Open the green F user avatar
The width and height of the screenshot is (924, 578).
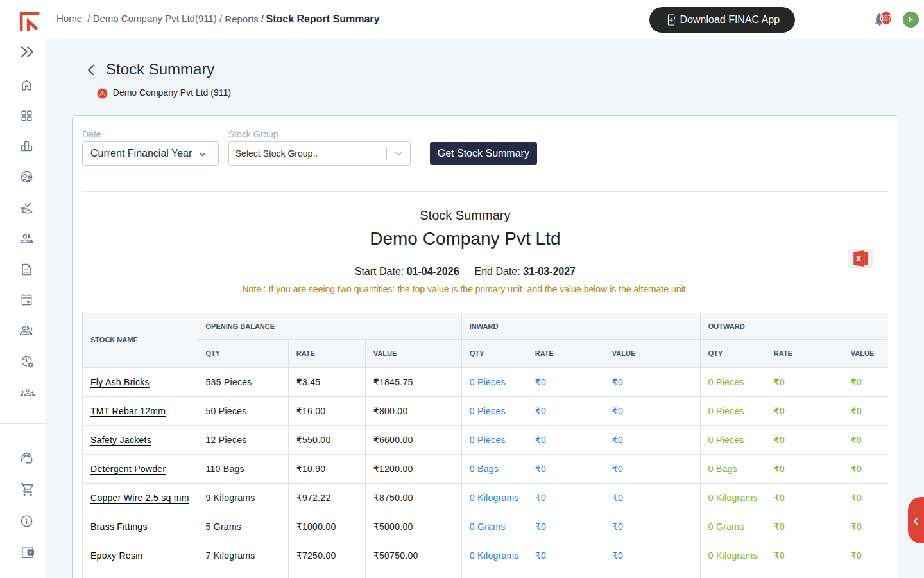tap(911, 19)
